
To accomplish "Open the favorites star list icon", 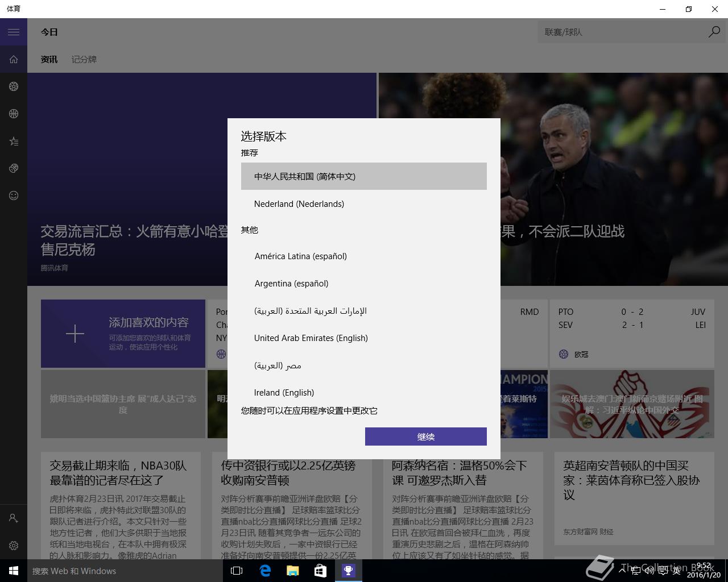I will point(14,141).
